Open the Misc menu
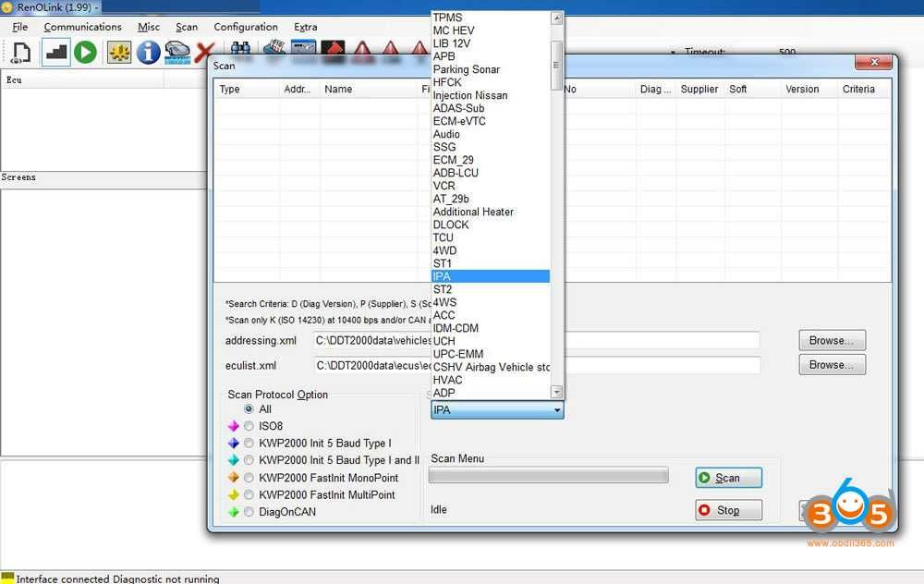Viewport: 924px width, 584px height. (x=149, y=27)
